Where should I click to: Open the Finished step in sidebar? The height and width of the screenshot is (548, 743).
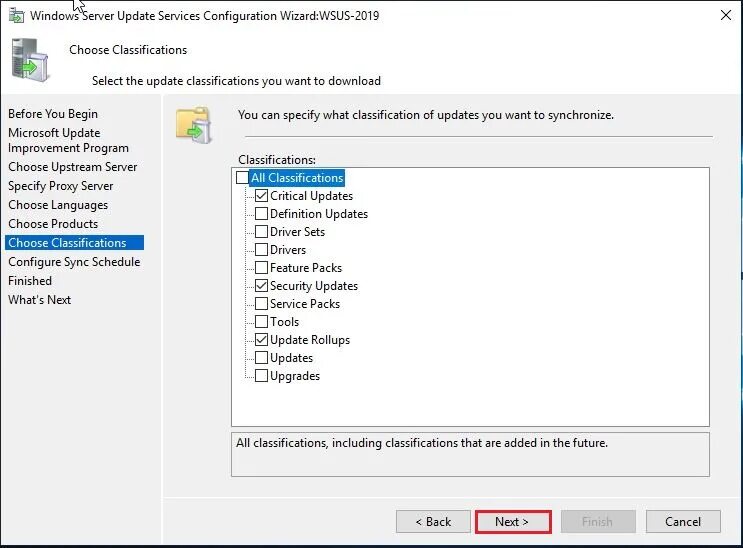pyautogui.click(x=30, y=281)
